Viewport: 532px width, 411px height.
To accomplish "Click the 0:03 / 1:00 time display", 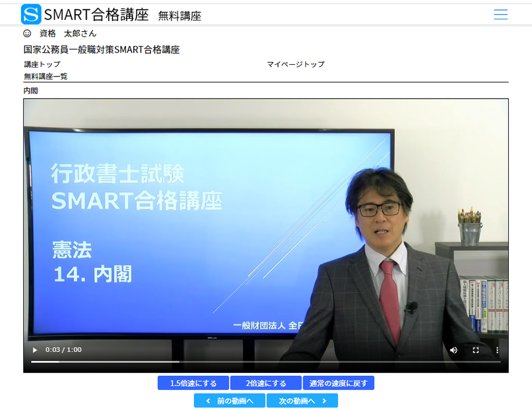I will pos(64,350).
